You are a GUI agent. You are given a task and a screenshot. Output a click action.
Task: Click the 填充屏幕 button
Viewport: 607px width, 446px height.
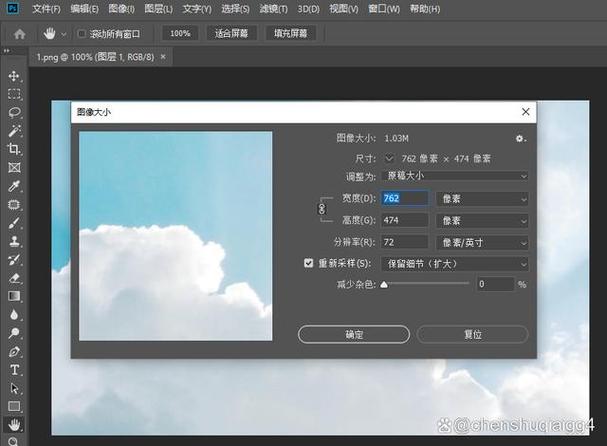pos(291,34)
